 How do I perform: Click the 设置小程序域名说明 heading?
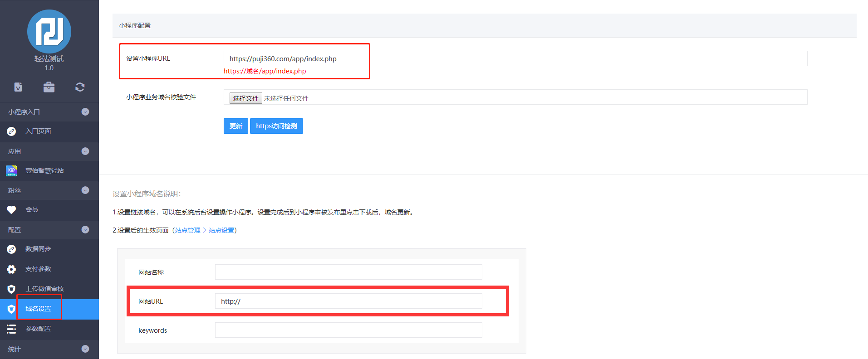tap(147, 194)
